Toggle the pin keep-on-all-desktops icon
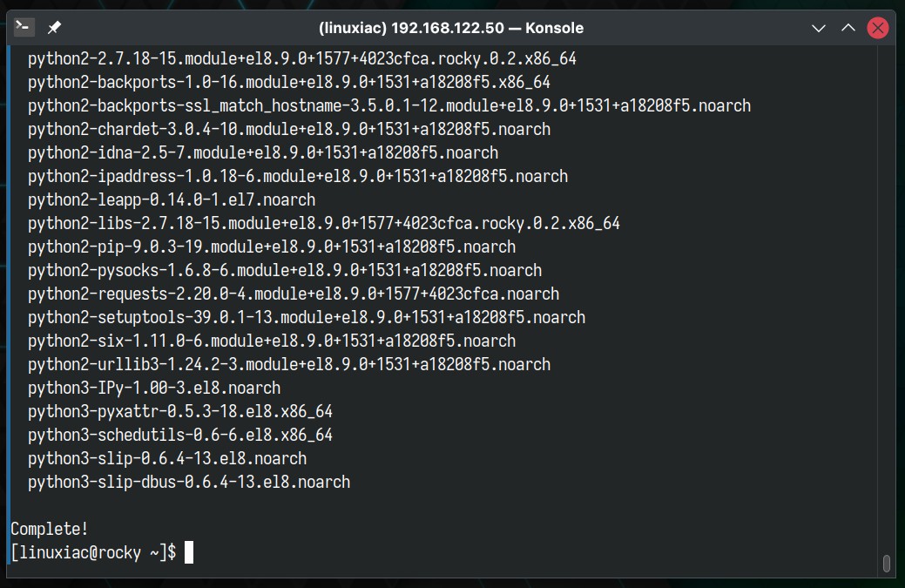 (54, 27)
